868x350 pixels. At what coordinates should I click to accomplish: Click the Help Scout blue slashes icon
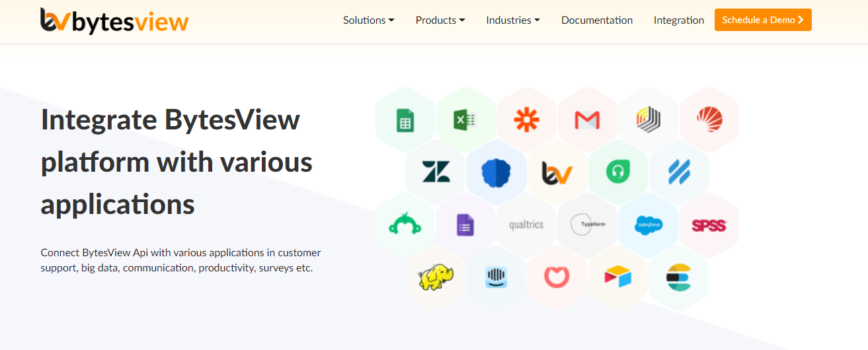pyautogui.click(x=679, y=172)
